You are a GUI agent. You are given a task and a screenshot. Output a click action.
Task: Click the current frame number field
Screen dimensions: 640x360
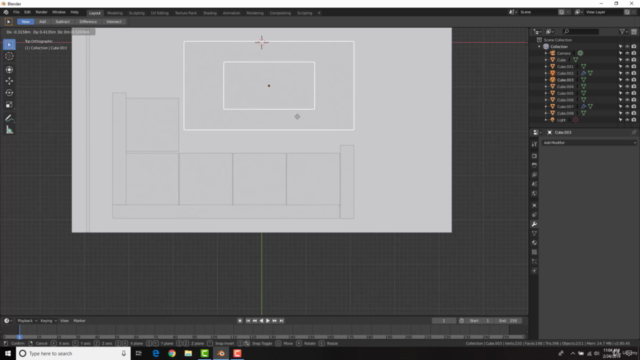coord(444,321)
